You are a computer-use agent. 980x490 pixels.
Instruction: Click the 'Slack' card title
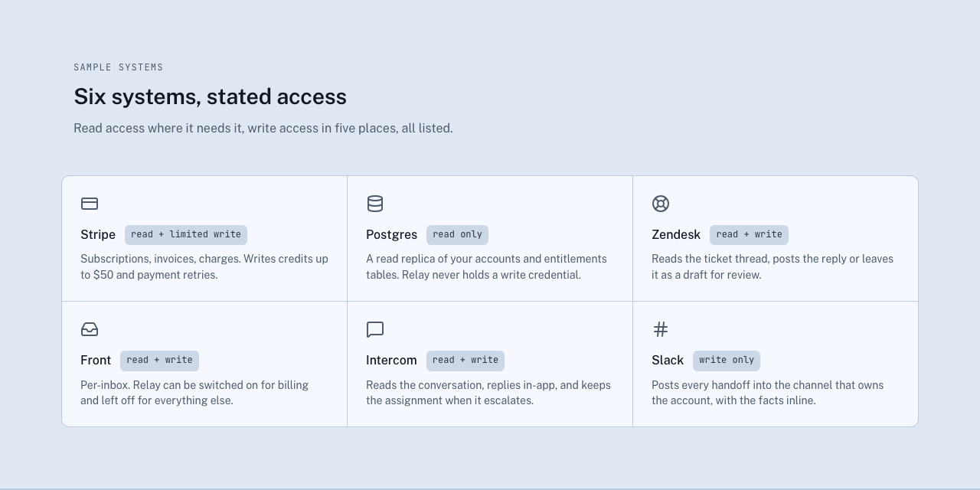[x=668, y=361]
